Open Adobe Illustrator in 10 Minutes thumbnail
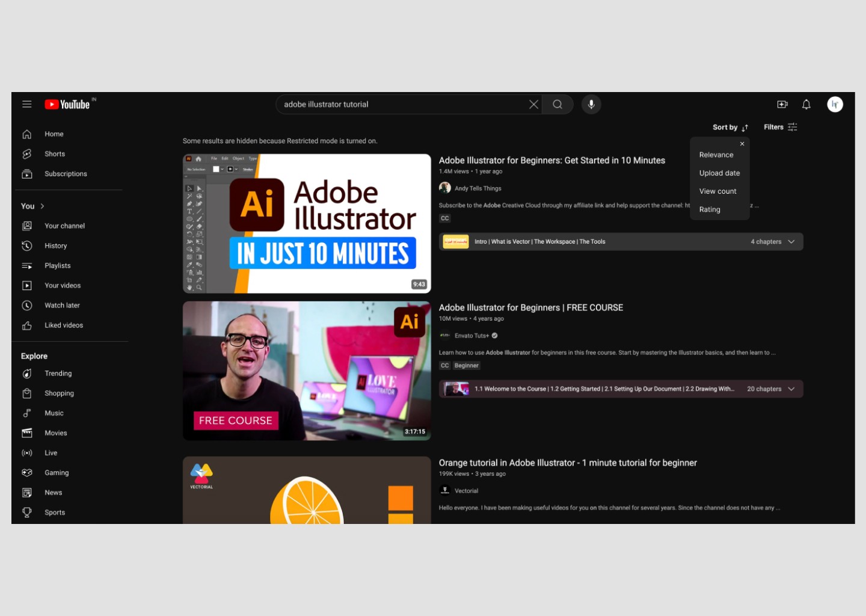 307,224
